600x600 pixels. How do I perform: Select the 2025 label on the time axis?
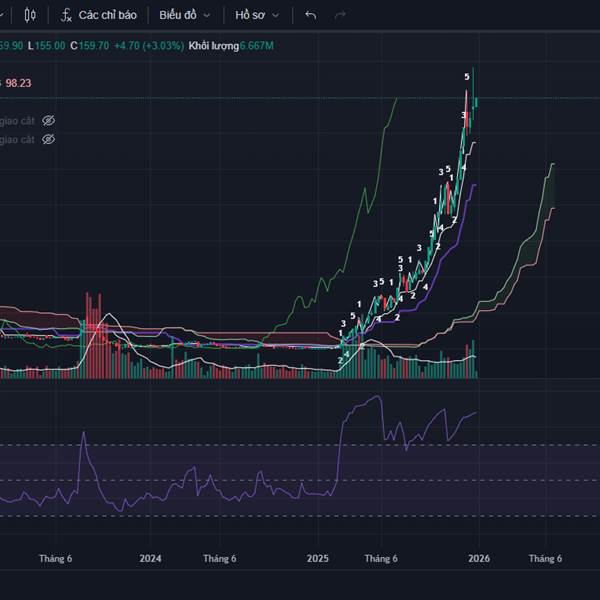click(318, 559)
